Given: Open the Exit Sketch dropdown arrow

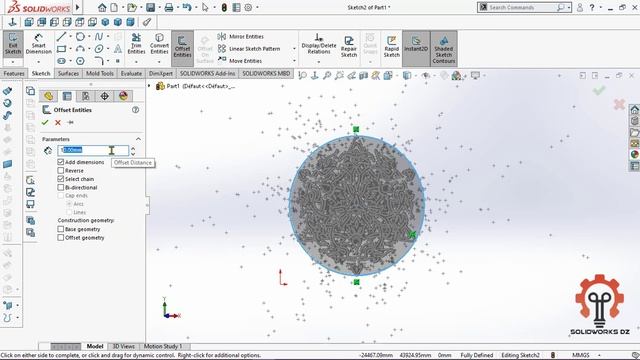Looking at the screenshot, I should tap(13, 62).
